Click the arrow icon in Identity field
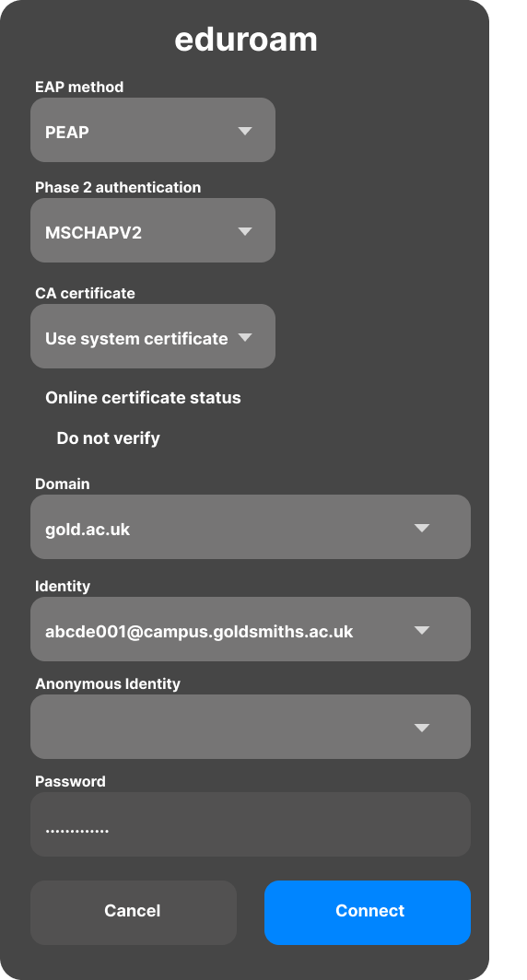 click(x=422, y=630)
